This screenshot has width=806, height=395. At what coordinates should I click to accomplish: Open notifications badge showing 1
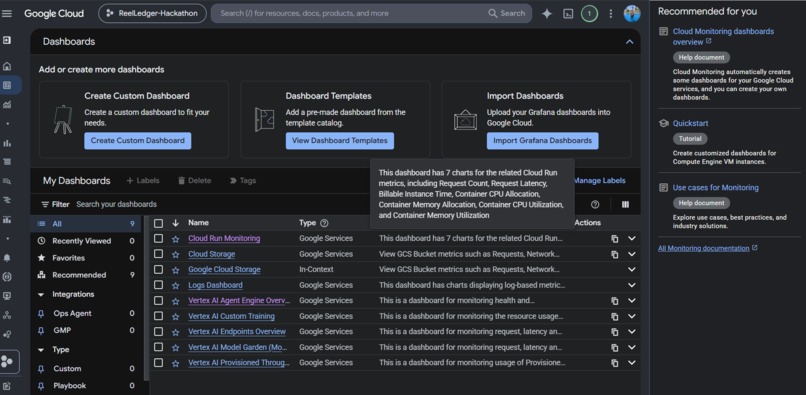[x=590, y=14]
